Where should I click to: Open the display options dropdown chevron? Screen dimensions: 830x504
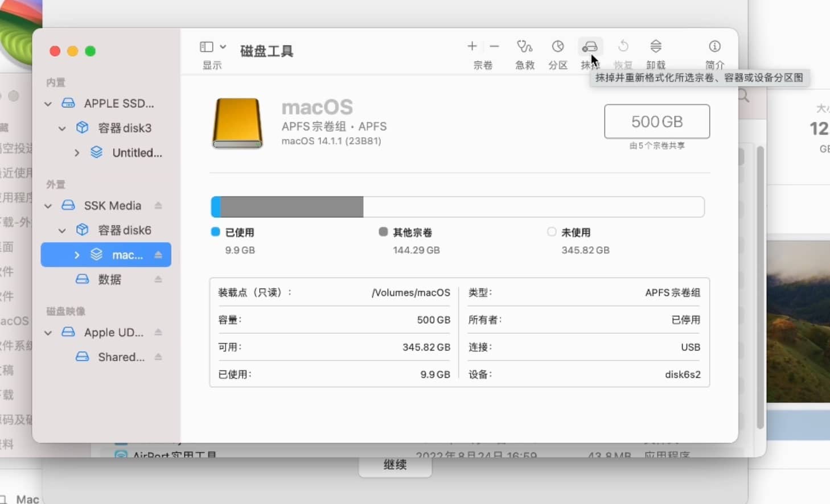pos(223,47)
